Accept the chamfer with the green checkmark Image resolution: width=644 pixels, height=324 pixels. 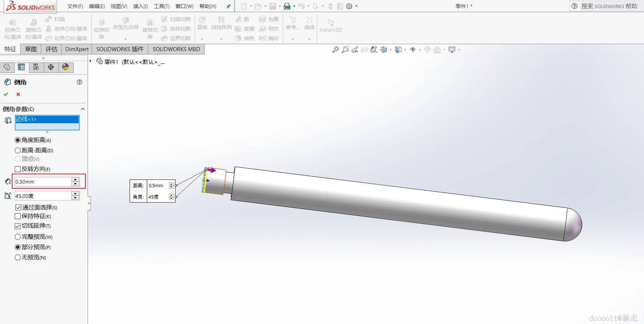point(6,95)
